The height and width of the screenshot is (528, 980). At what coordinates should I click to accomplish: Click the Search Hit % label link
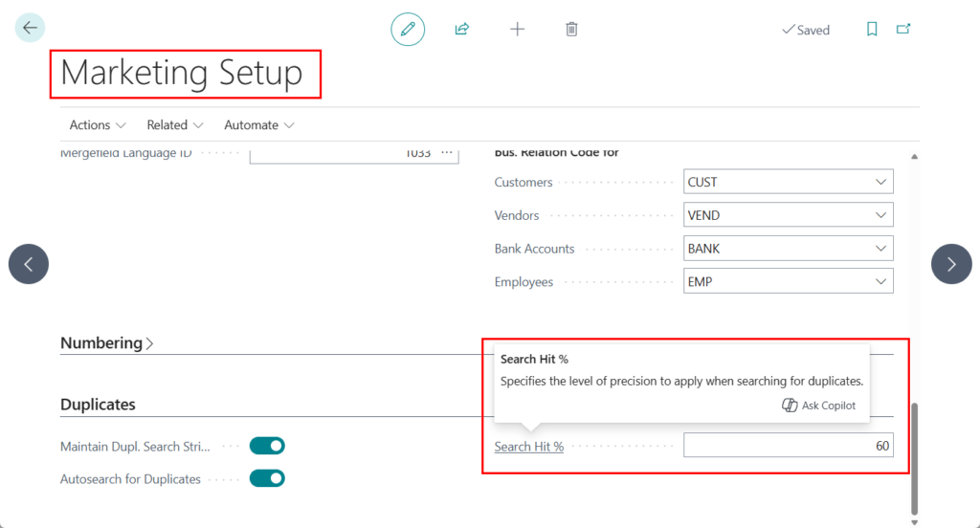[x=529, y=447]
